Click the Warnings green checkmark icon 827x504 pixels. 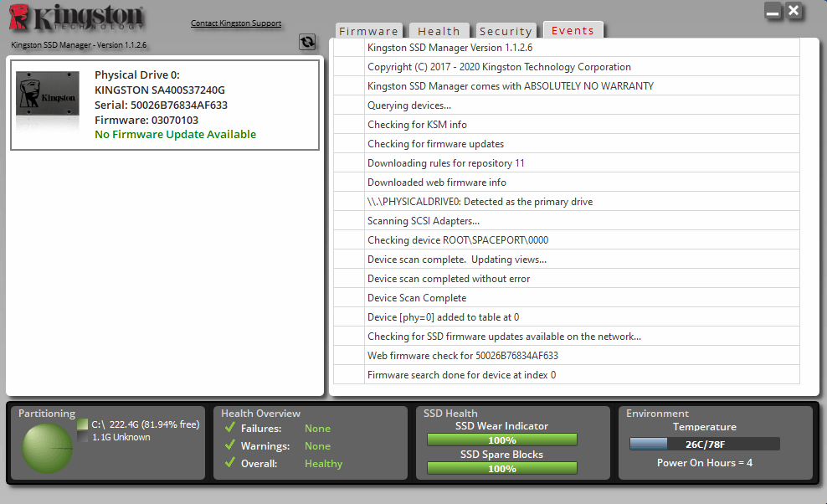(230, 445)
